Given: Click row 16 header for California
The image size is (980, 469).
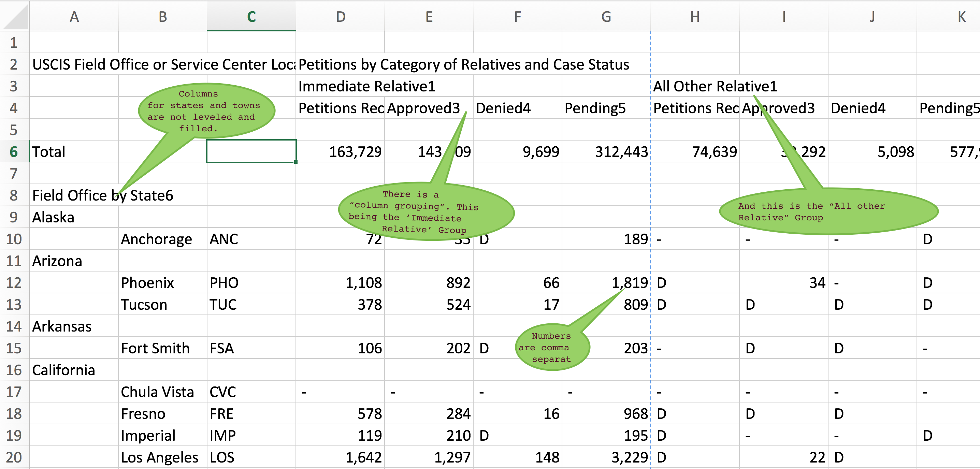Looking at the screenshot, I should (x=14, y=370).
